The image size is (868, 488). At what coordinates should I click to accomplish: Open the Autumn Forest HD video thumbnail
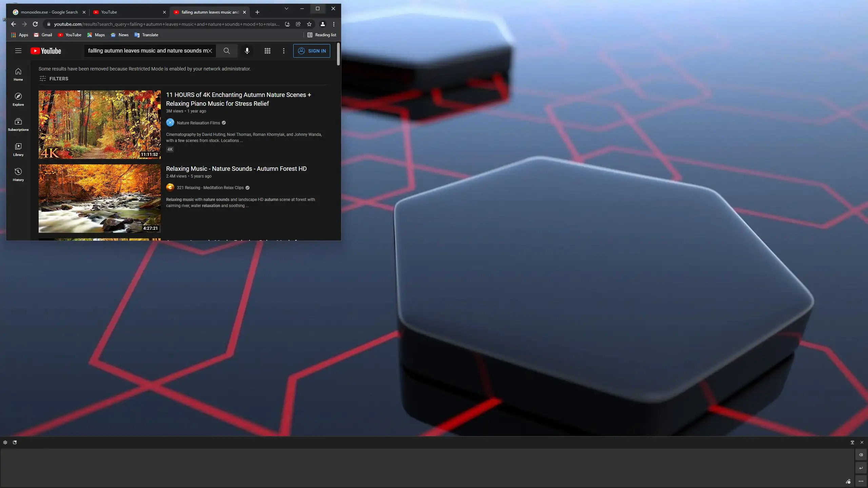(99, 199)
